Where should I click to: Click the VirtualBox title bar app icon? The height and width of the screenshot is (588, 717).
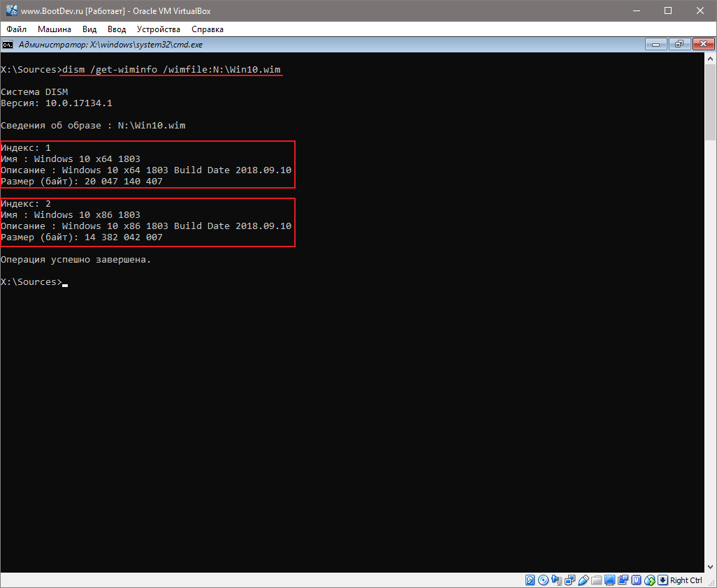click(x=11, y=10)
